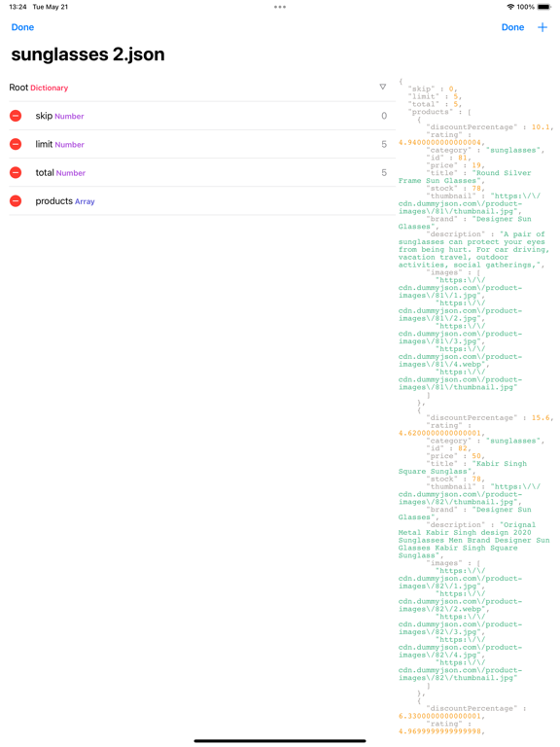Tap the Root Dictionary label
560x747 pixels.
point(39,88)
